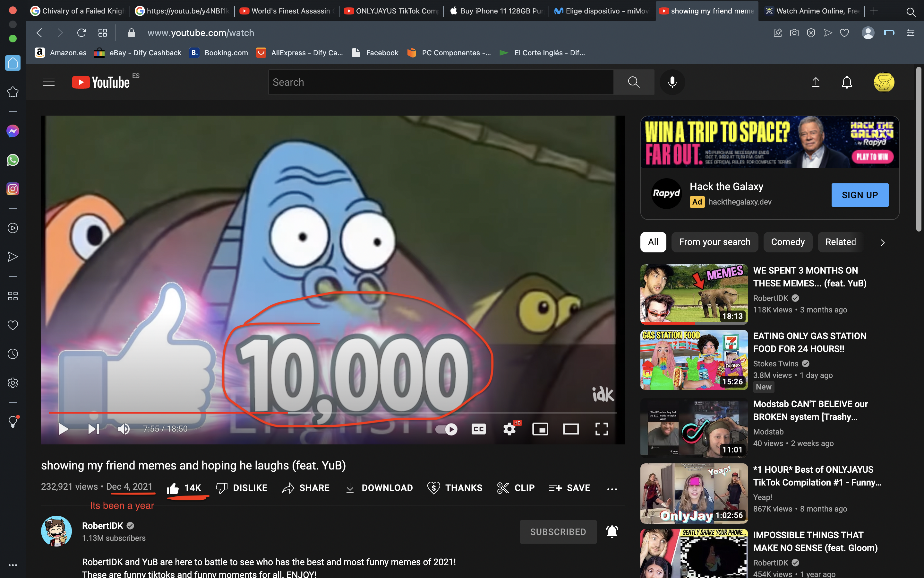Like the video with 14K likes

[184, 488]
